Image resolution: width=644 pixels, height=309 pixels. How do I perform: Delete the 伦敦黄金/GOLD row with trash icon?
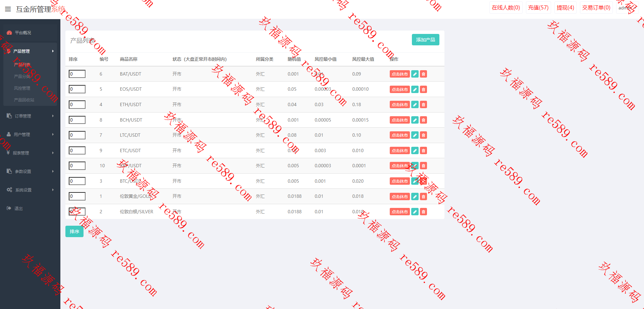(x=424, y=196)
